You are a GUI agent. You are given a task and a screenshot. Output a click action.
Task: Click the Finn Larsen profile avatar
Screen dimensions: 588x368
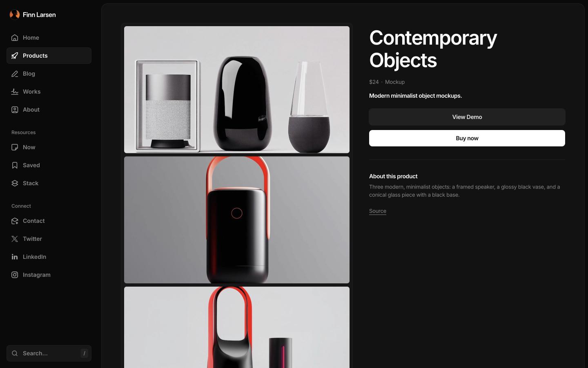coord(15,15)
